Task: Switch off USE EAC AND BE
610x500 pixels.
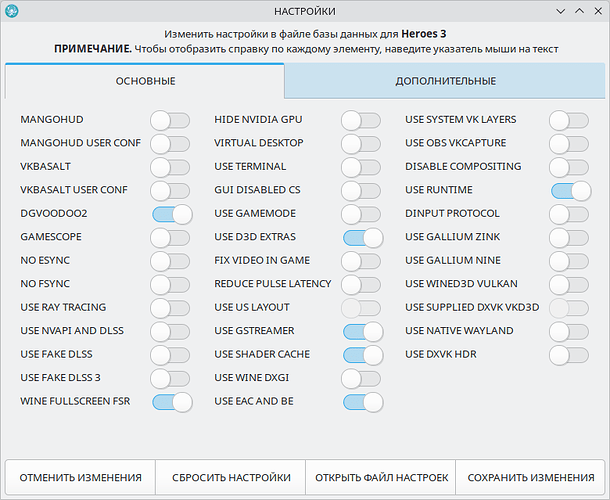Action: coord(363,402)
